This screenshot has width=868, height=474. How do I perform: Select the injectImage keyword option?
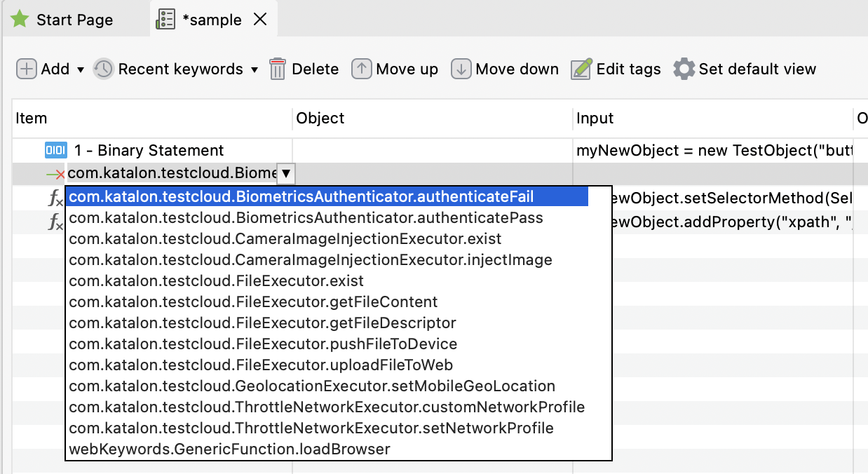coord(310,260)
